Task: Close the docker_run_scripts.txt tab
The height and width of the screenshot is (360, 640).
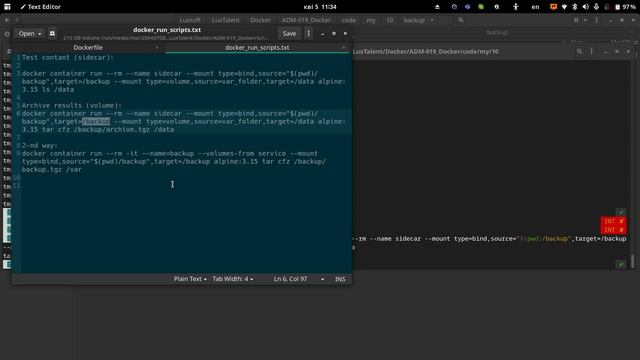Action: click(344, 47)
